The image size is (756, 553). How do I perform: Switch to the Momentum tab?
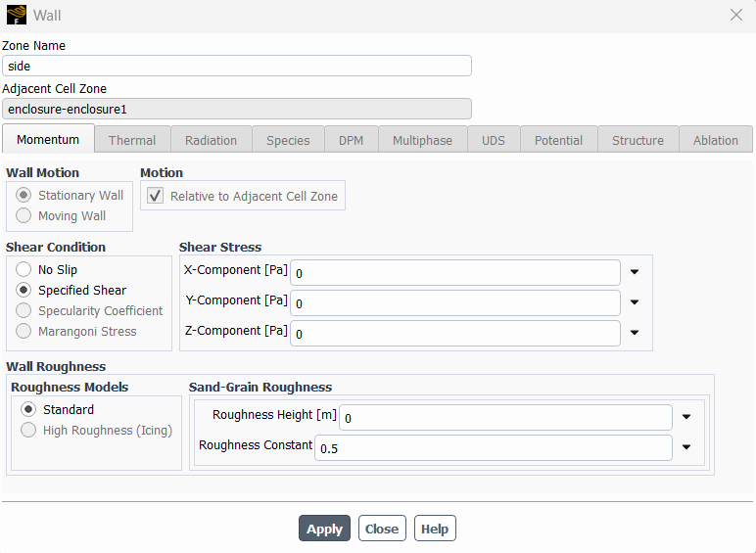pos(48,140)
